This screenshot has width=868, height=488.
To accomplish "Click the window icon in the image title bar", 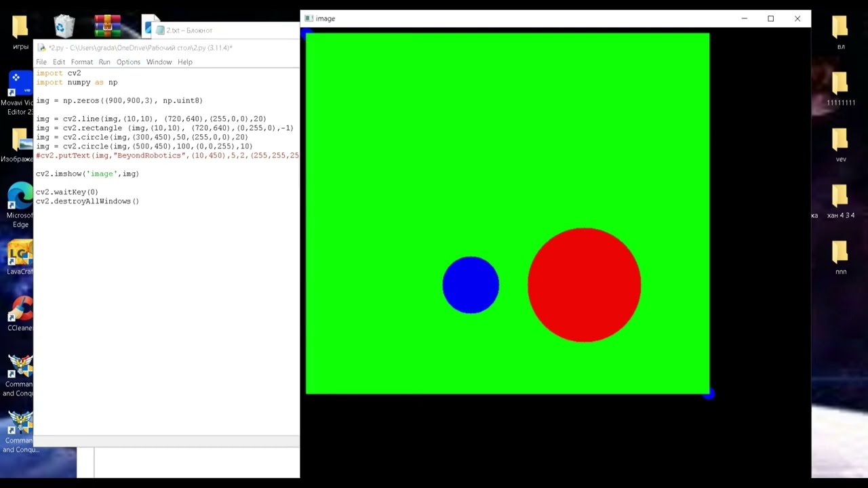I will pos(309,18).
